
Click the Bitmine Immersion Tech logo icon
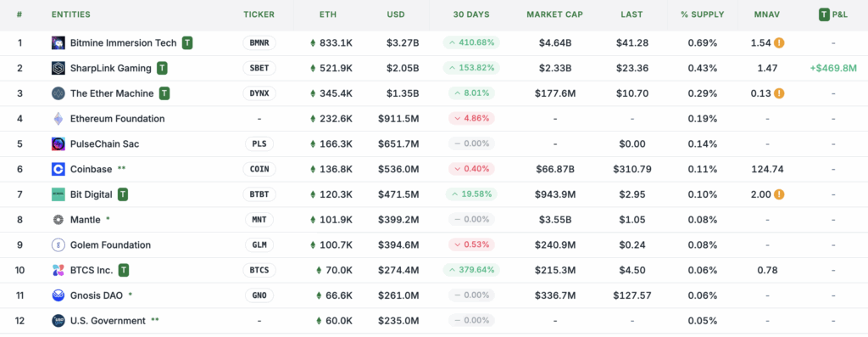click(58, 42)
